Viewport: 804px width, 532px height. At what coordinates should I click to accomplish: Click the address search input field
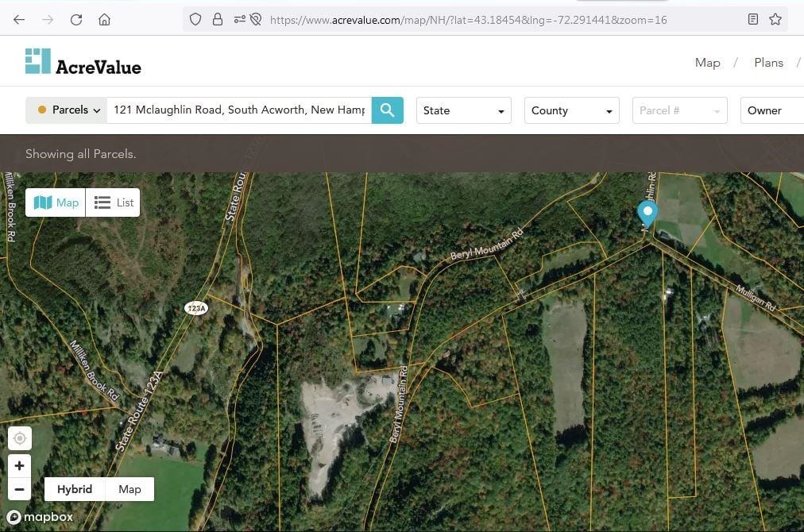click(239, 110)
